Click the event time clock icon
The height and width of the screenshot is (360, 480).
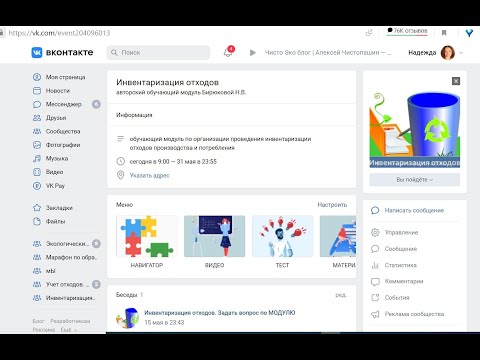point(120,161)
